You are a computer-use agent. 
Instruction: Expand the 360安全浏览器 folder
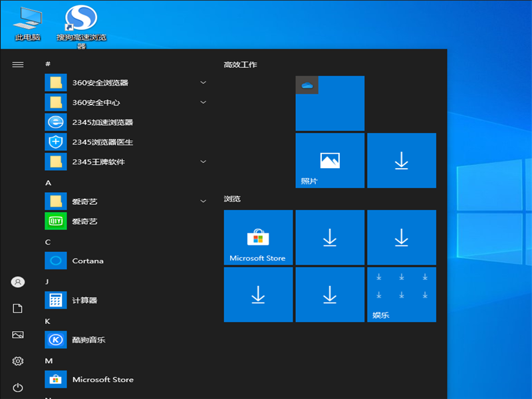(x=203, y=82)
